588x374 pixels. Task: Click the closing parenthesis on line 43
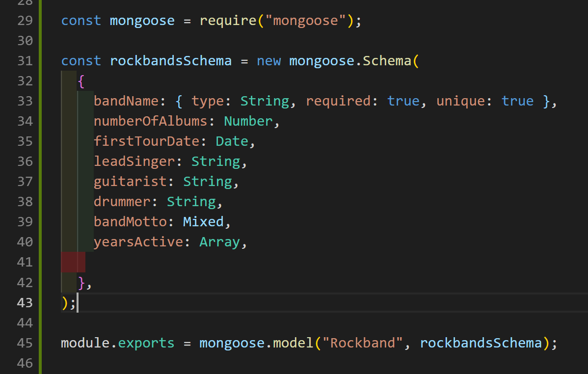click(x=64, y=302)
